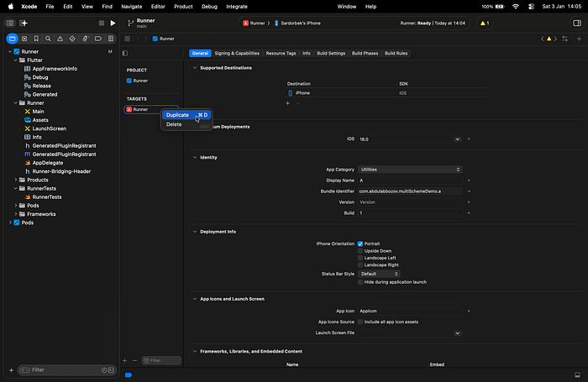Screen dimensions: 588x382
Task: Open the App Category Utilities dropdown
Action: 410,170
